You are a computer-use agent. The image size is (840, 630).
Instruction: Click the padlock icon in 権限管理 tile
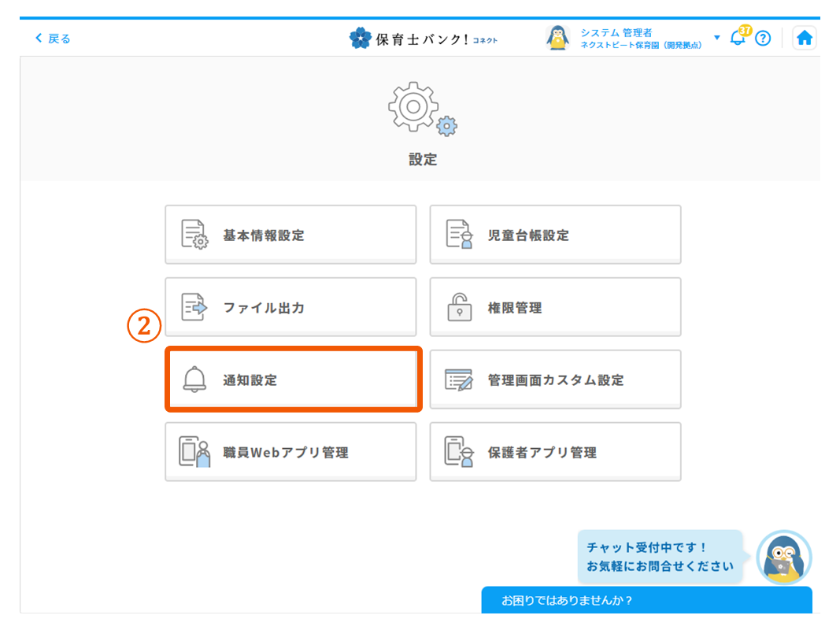pos(458,307)
